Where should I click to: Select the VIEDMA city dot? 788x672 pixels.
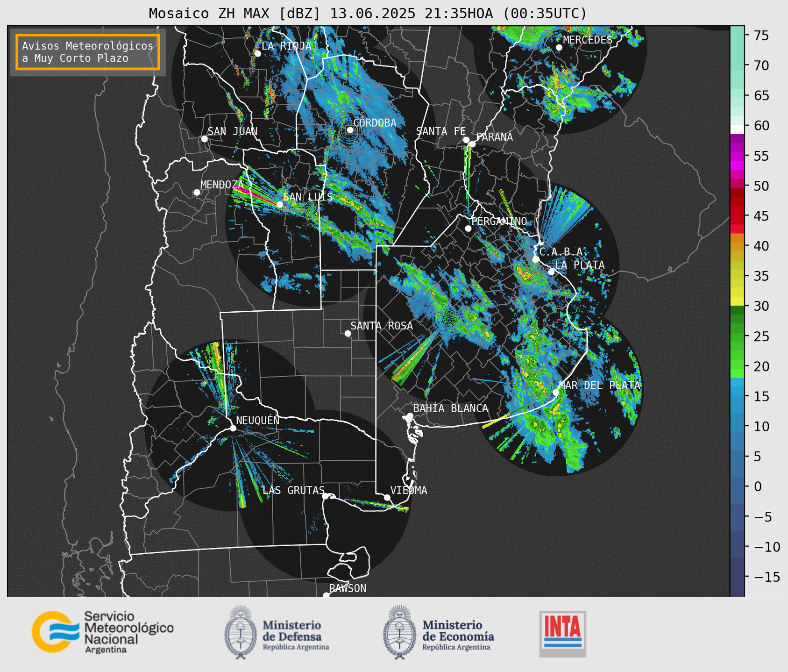[x=387, y=497]
